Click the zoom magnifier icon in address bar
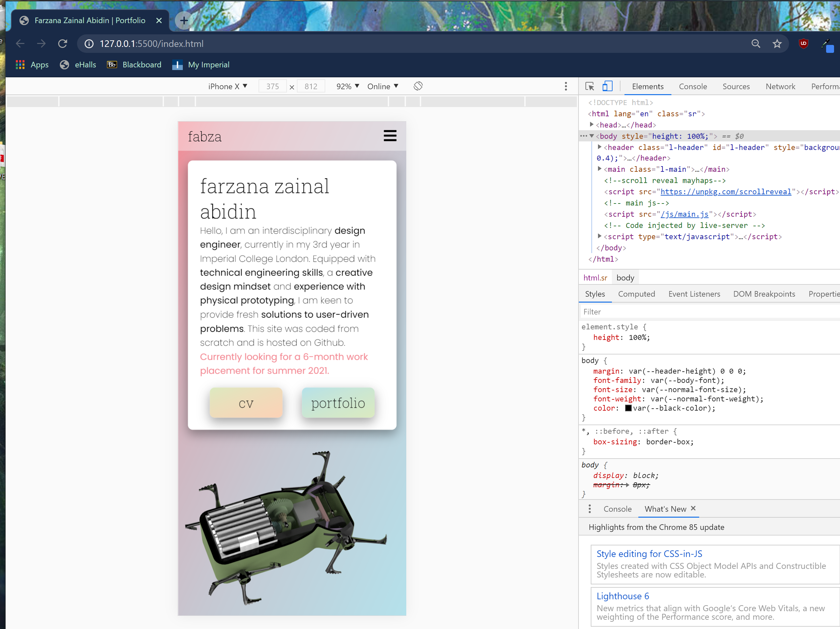Screen dimensions: 840x629 [x=756, y=44]
